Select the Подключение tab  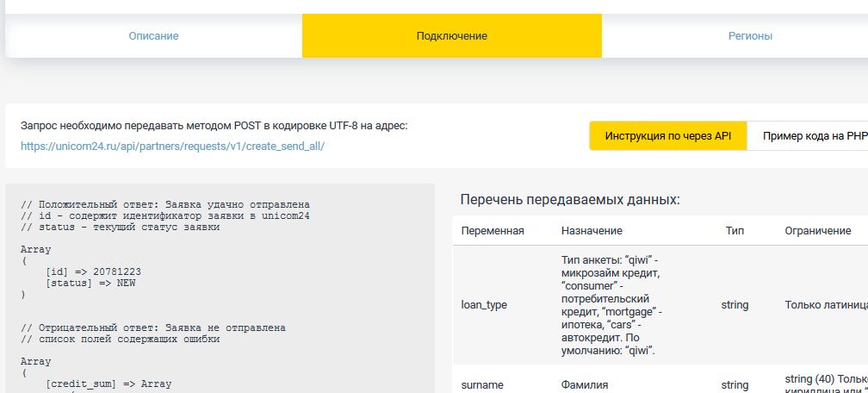click(x=452, y=36)
